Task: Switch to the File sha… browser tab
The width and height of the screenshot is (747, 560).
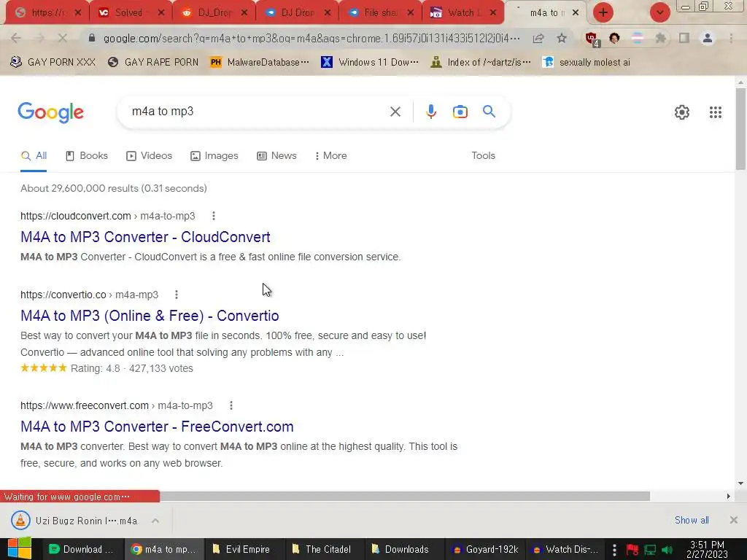Action: (375, 13)
